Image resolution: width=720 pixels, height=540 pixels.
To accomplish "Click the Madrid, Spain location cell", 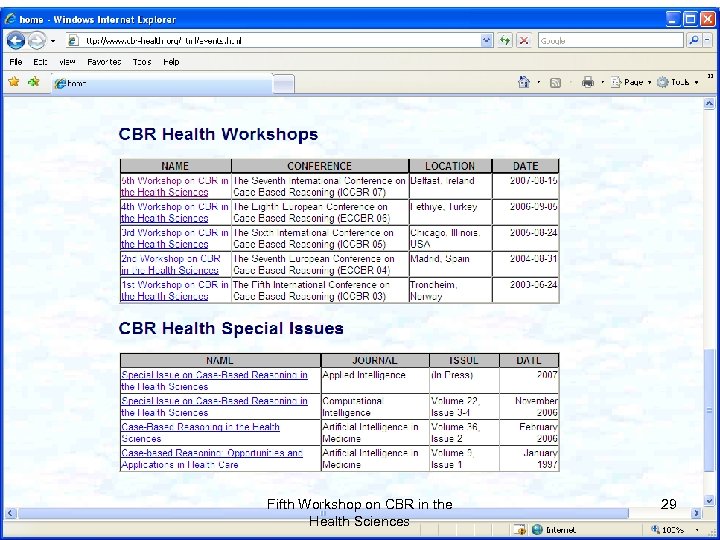I will [450, 264].
